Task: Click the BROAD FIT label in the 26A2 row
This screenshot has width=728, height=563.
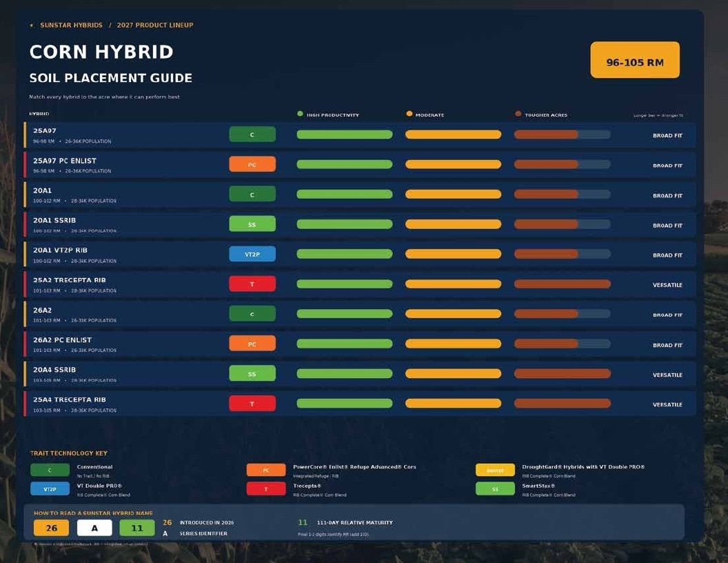Action: (667, 315)
